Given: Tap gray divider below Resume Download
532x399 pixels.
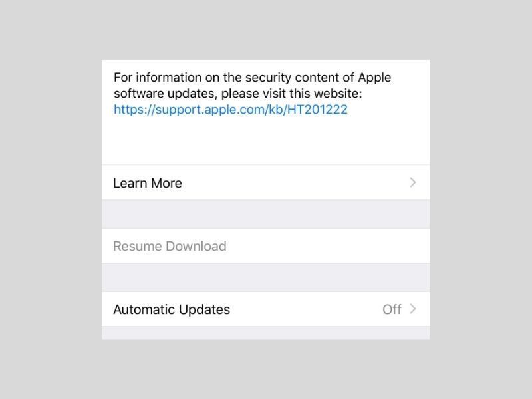Looking at the screenshot, I should coord(265,277).
